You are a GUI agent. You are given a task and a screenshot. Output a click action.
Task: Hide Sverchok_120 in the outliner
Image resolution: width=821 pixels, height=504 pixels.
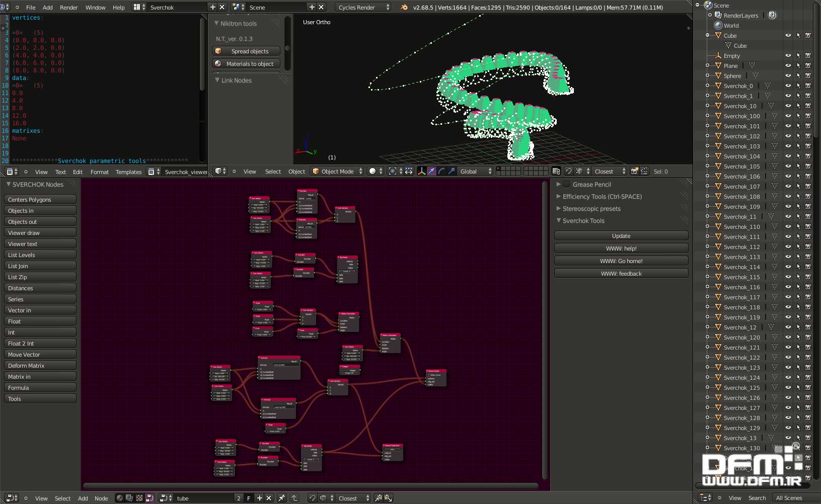click(788, 337)
